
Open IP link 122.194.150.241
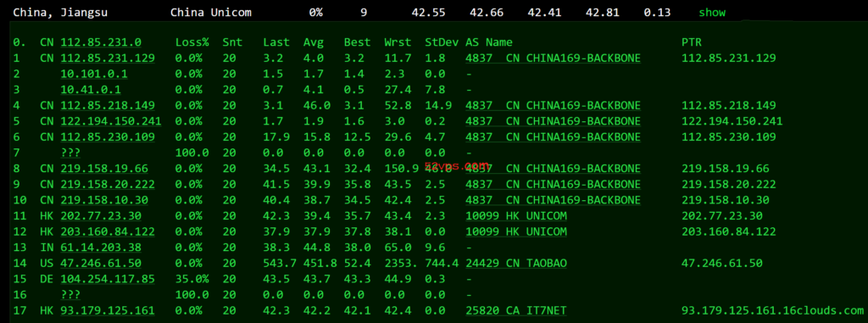111,120
